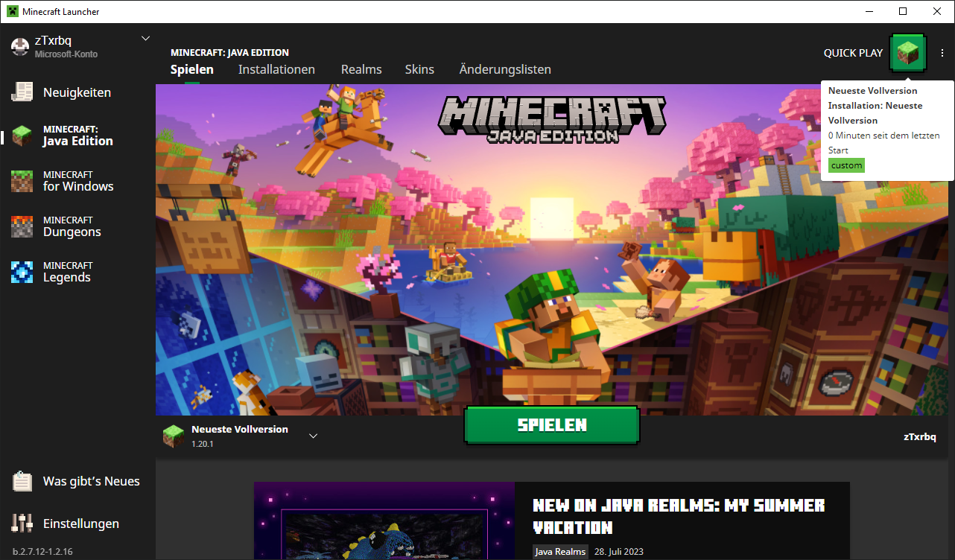Minimize the Minecraft Launcher window
This screenshot has width=955, height=560.
tap(869, 11)
